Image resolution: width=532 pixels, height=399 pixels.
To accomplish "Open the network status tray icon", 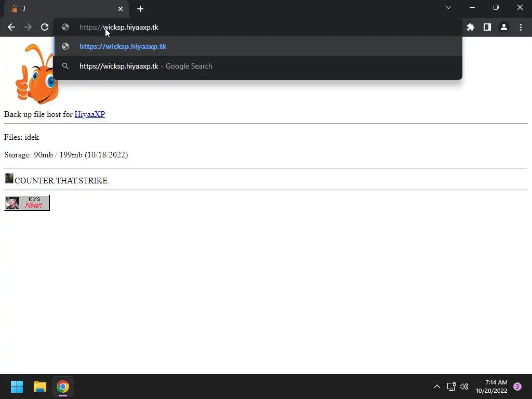I will pos(451,387).
